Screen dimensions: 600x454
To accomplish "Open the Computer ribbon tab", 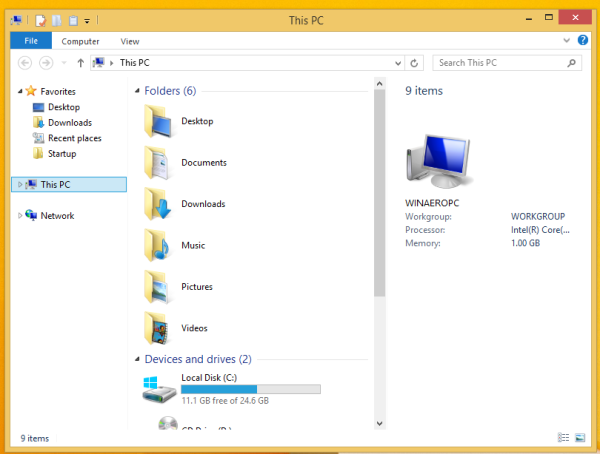I will [80, 41].
